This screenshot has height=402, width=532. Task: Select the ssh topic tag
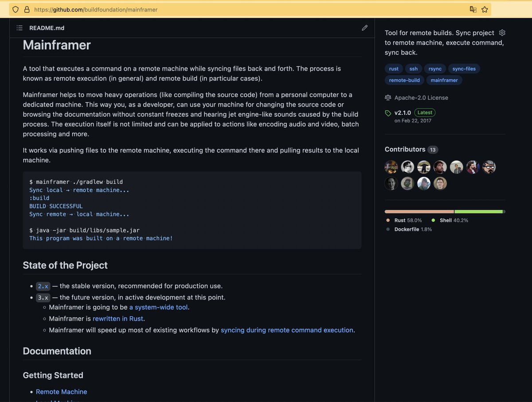pyautogui.click(x=414, y=69)
